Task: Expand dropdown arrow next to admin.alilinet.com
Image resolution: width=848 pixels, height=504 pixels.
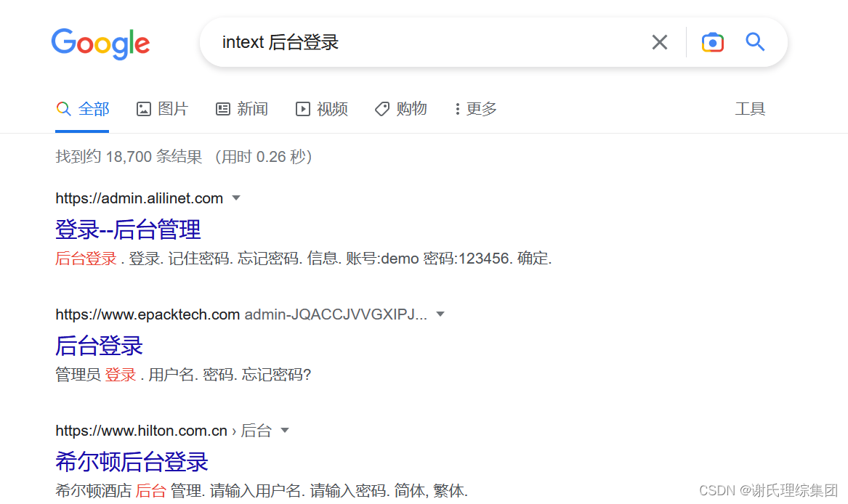Action: coord(235,198)
